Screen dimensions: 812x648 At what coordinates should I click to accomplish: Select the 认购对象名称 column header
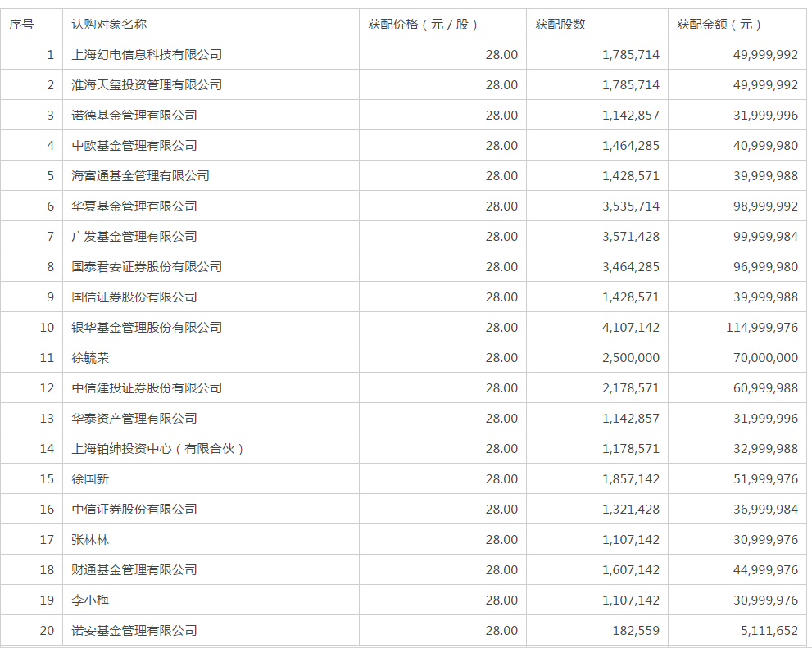point(109,25)
